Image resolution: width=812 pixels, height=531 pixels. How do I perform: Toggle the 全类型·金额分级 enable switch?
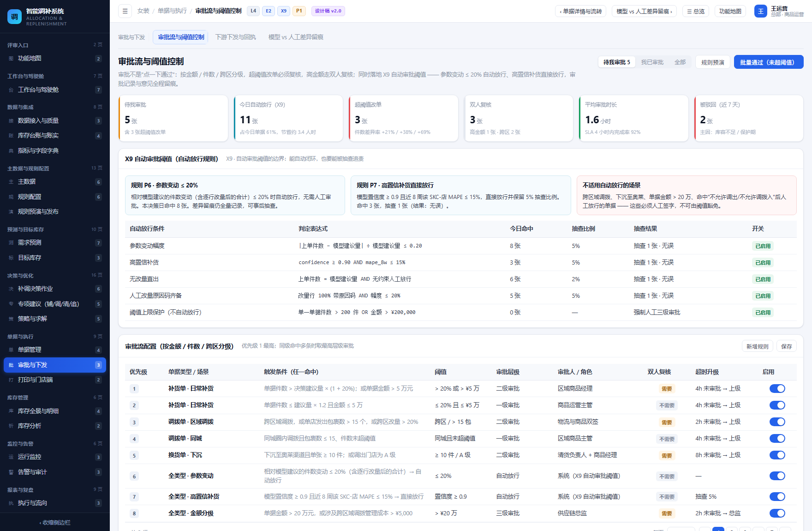tap(777, 513)
